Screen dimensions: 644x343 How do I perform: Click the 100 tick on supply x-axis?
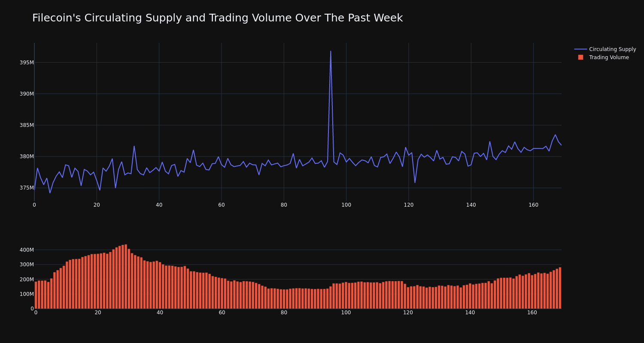coord(346,205)
